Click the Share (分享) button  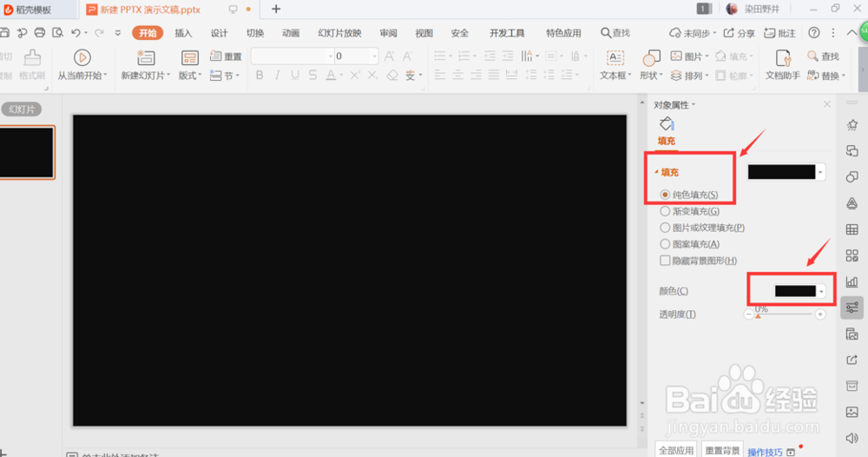(x=739, y=33)
